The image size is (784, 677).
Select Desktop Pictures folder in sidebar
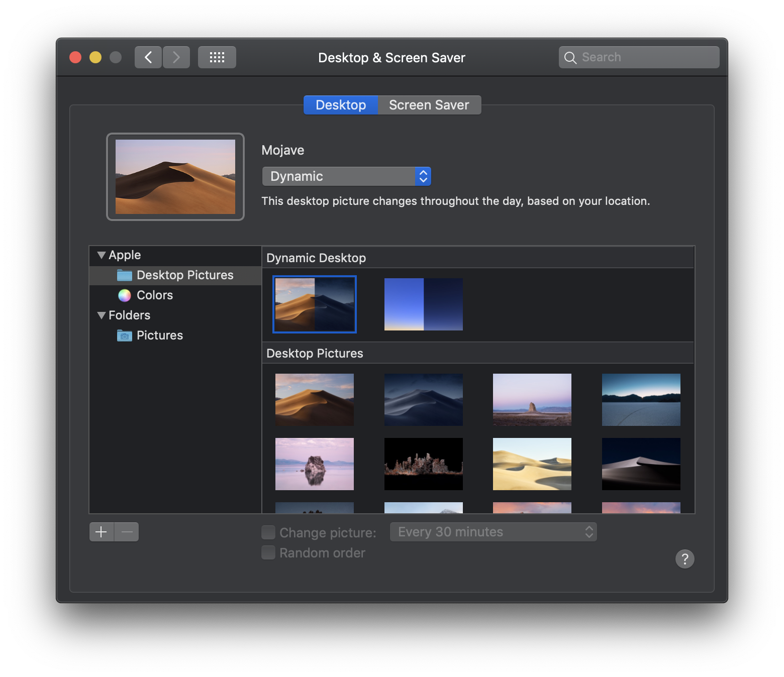(x=175, y=275)
